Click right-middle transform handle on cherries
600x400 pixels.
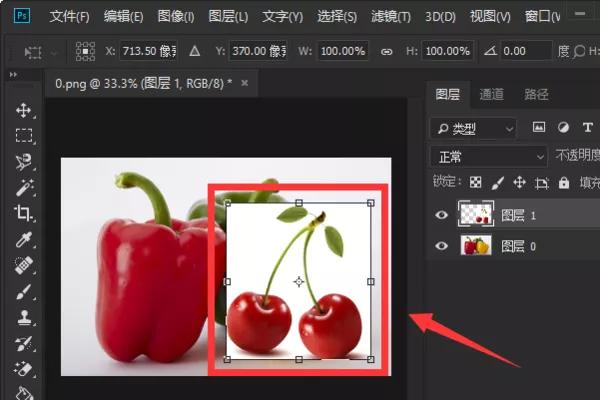pyautogui.click(x=370, y=282)
